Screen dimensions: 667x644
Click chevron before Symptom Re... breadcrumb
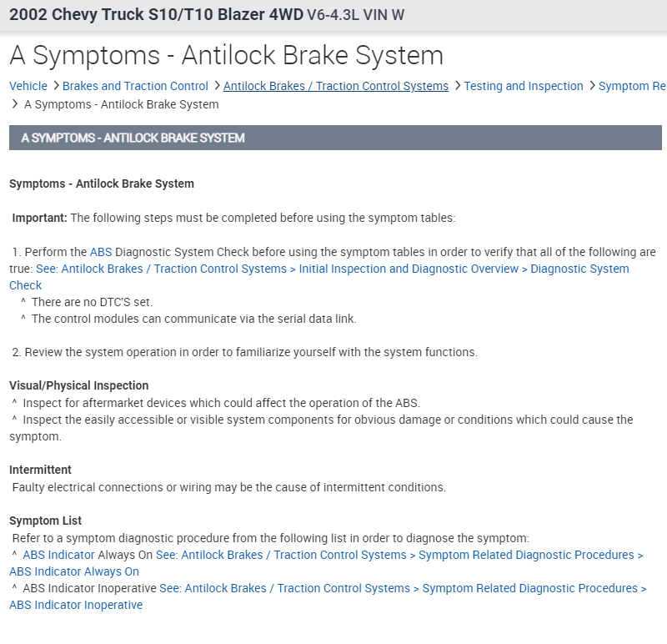(x=592, y=86)
